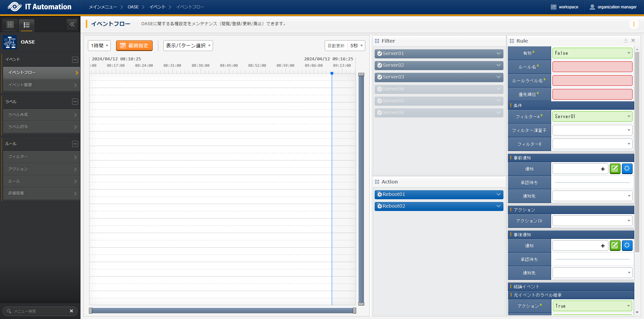Click the list view icon in sidebar

pyautogui.click(x=27, y=25)
